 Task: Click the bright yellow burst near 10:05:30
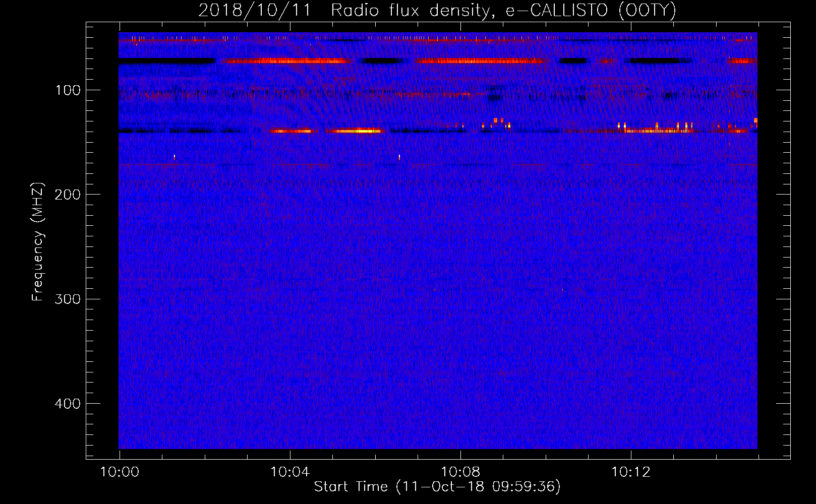pos(355,131)
